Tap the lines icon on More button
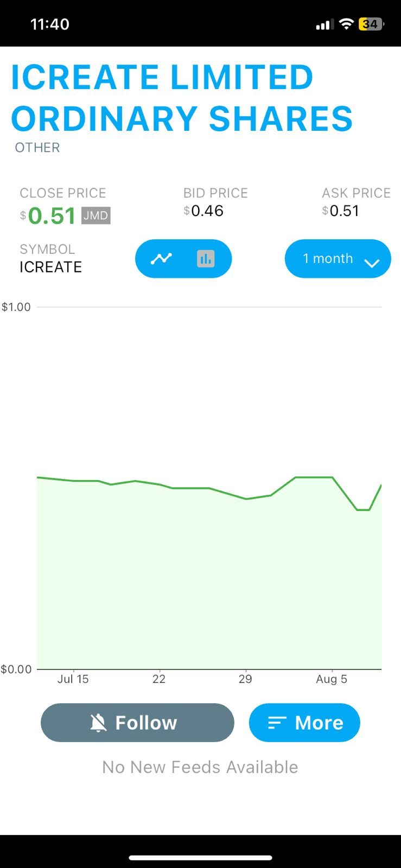The image size is (401, 868). coord(277,723)
